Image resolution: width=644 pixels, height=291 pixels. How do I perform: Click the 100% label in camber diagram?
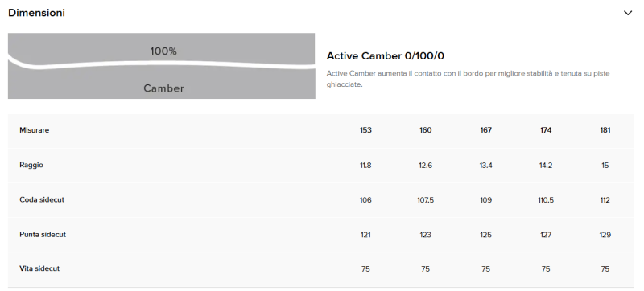(x=163, y=51)
